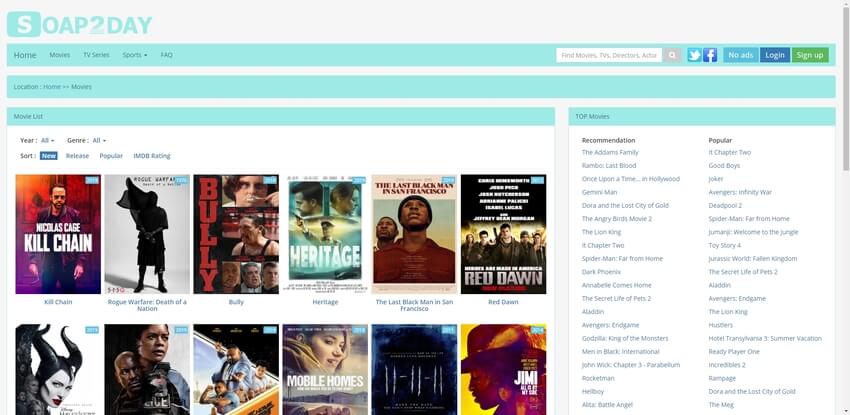This screenshot has height=415, width=850.
Task: Open Hellboy recommendation link
Action: click(593, 392)
